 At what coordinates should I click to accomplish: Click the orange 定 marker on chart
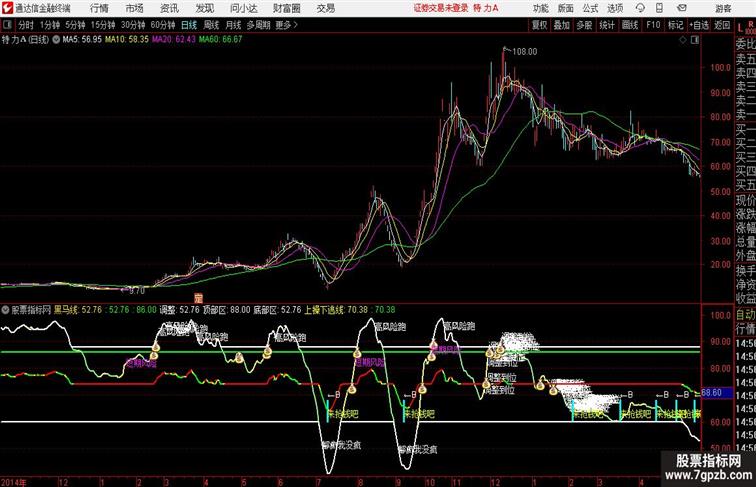click(x=198, y=298)
